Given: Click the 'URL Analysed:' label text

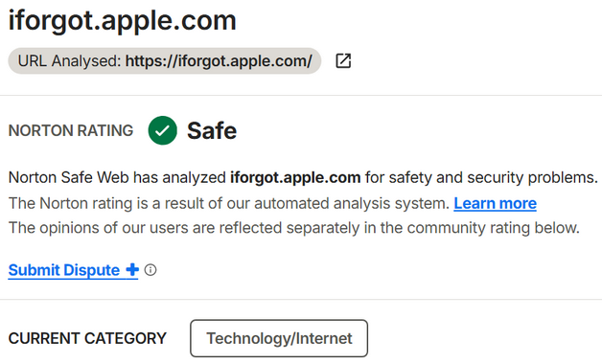Looking at the screenshot, I should [69, 60].
